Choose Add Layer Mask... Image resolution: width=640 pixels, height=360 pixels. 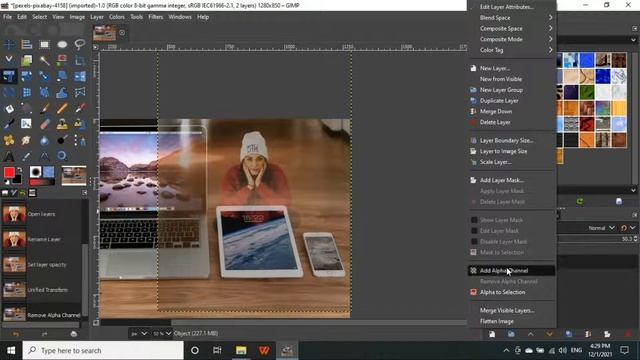pyautogui.click(x=512, y=180)
